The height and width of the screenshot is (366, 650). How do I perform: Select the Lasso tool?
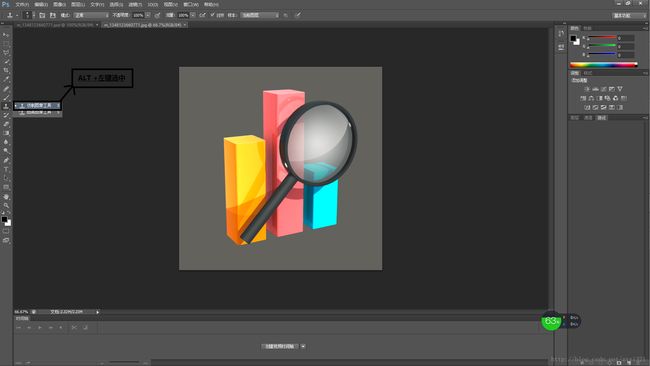[x=6, y=53]
